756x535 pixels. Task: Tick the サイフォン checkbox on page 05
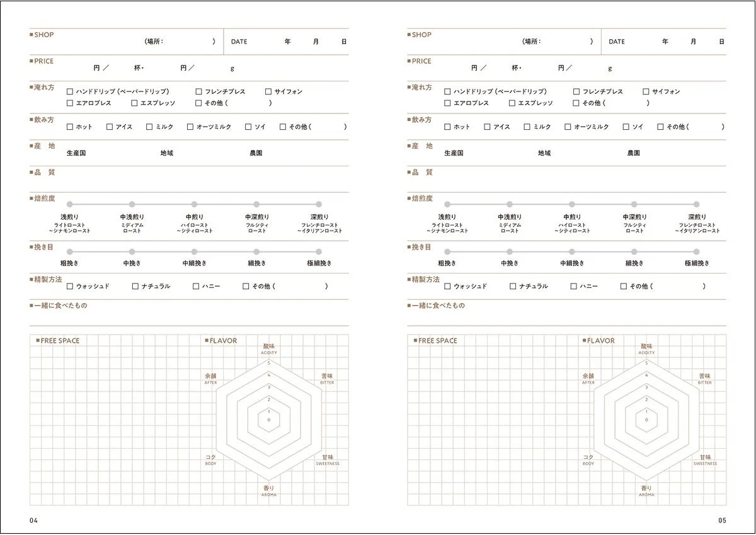click(646, 91)
